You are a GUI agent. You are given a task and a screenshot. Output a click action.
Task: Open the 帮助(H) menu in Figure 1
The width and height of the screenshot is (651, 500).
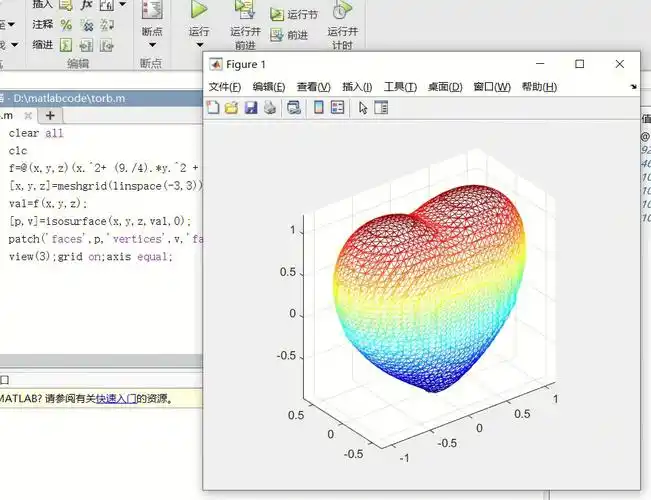click(x=539, y=87)
